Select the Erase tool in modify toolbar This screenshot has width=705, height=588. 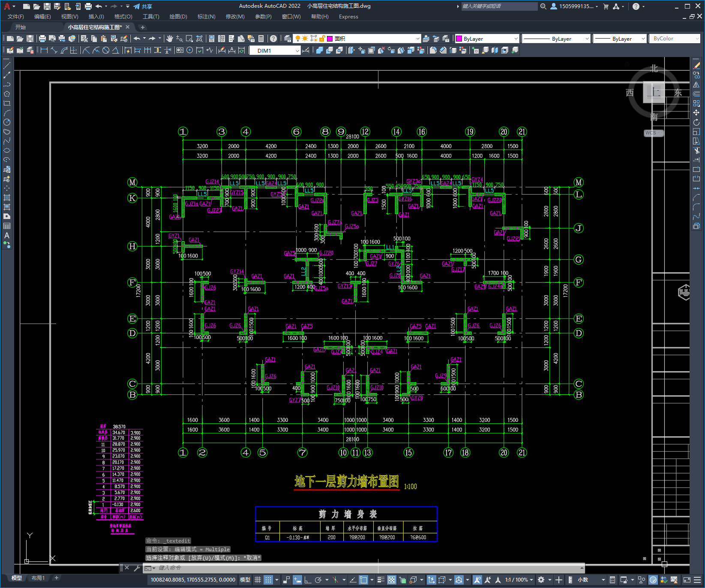[x=696, y=66]
